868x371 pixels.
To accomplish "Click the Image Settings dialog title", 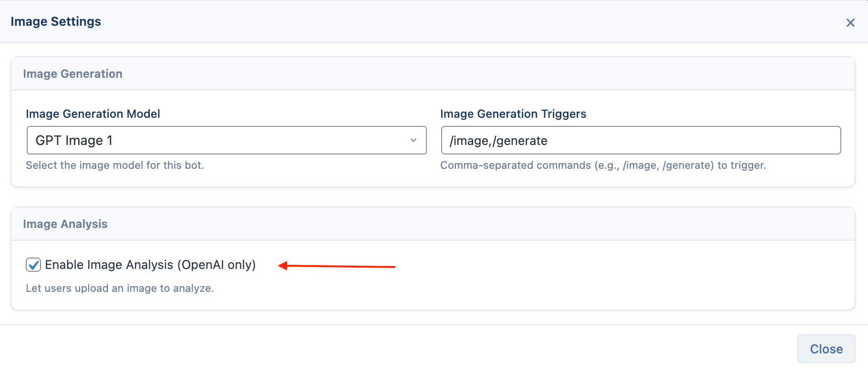I will point(56,21).
